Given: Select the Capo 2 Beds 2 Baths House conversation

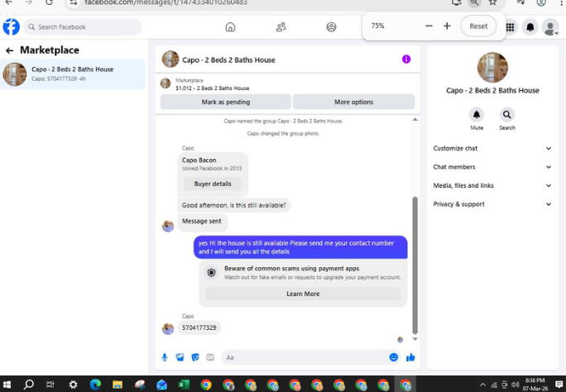Looking at the screenshot, I should 73,74.
